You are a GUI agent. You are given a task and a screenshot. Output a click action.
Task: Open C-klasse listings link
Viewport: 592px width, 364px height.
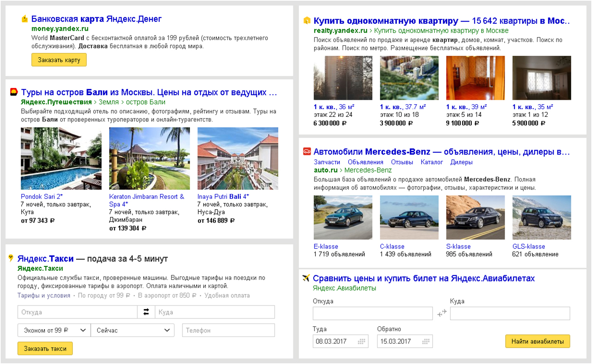pos(392,246)
